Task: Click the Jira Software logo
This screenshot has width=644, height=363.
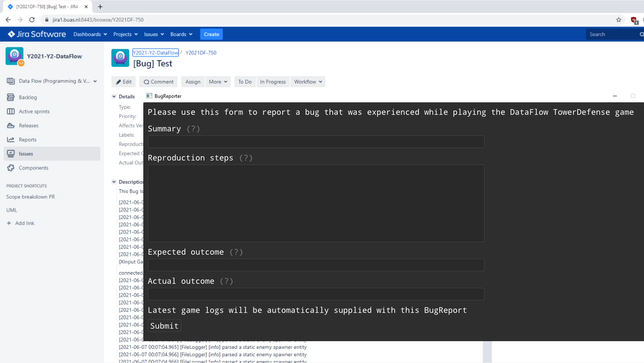Action: point(37,34)
